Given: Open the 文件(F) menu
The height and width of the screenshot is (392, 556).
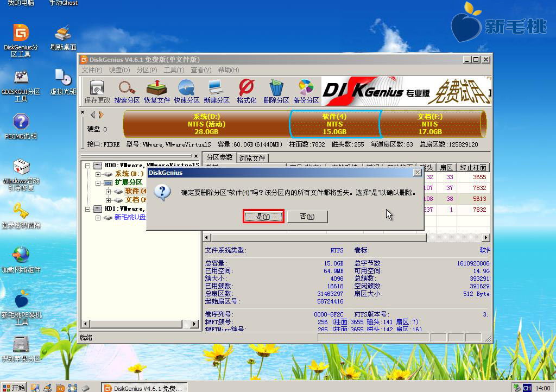Looking at the screenshot, I should click(x=92, y=70).
